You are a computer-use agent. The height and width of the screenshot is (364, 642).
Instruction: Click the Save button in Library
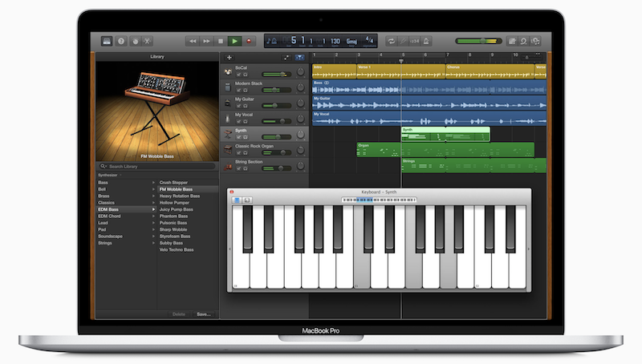click(203, 314)
